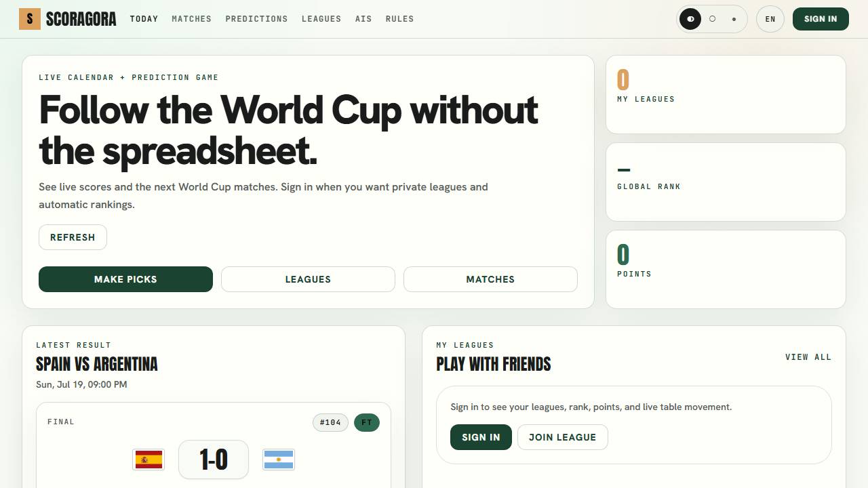Click the 'Follow the World Cup' headline
Viewport: 868px width, 488px height.
tap(289, 130)
